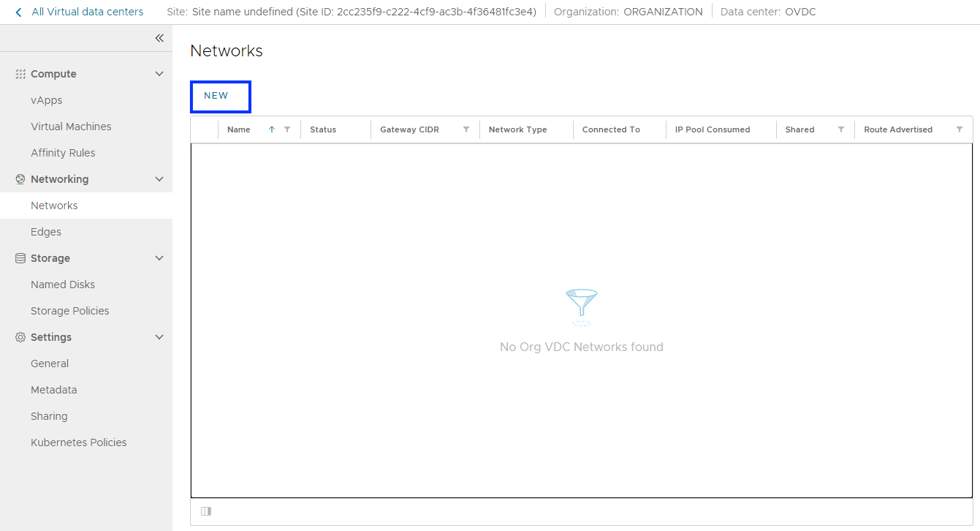The image size is (980, 531).
Task: Open column picker icon below the grid
Action: pos(206,511)
